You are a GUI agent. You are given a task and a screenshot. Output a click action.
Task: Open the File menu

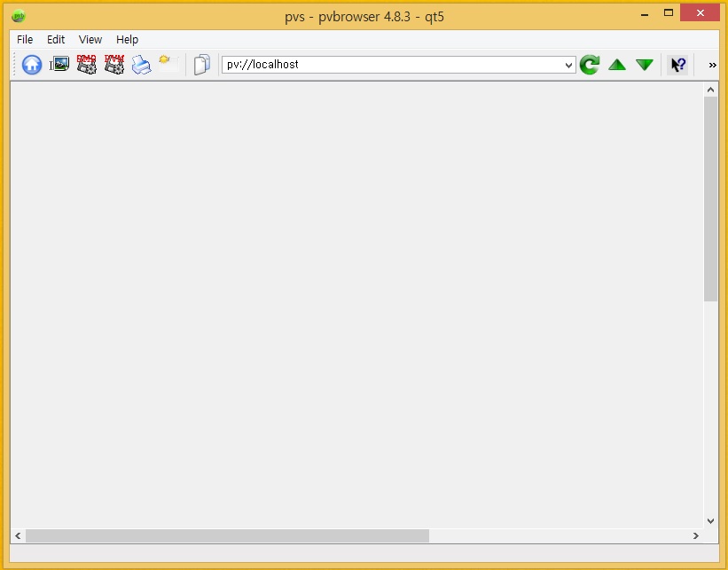[24, 39]
